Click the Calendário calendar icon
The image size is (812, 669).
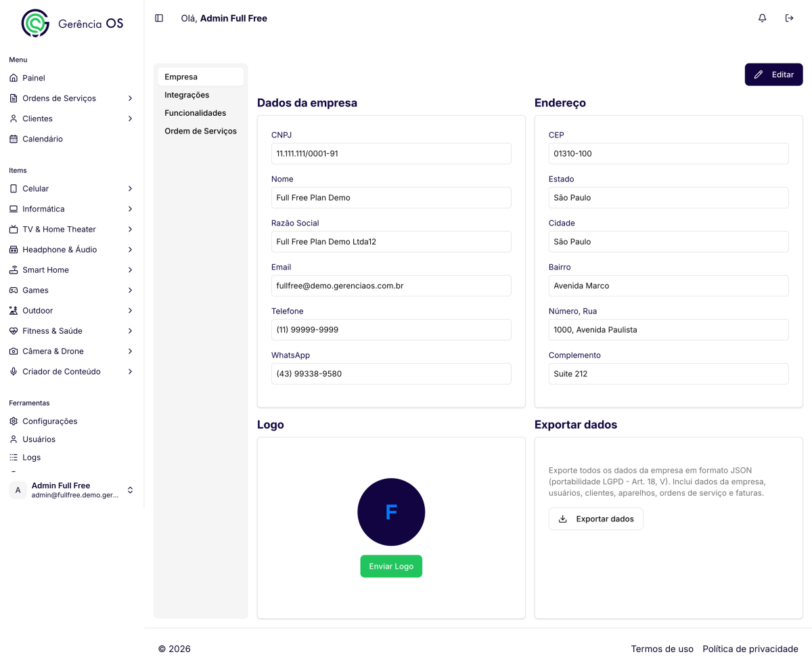click(14, 139)
